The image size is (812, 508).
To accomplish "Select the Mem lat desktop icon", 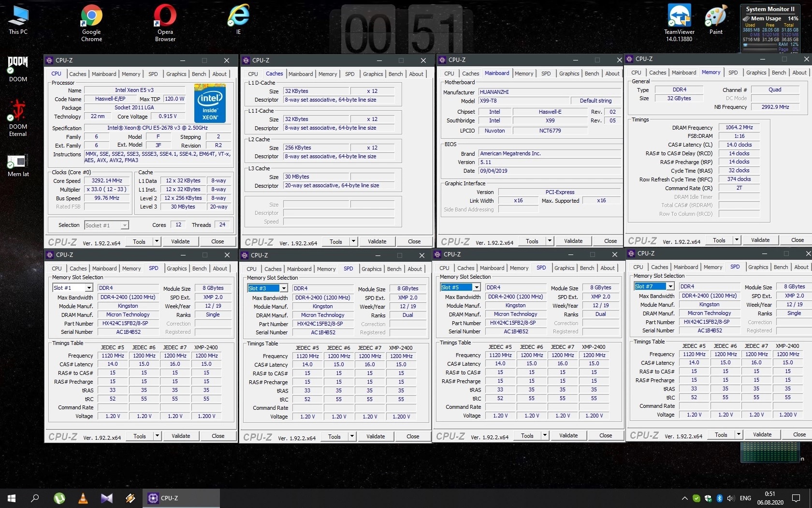I will tap(18, 165).
